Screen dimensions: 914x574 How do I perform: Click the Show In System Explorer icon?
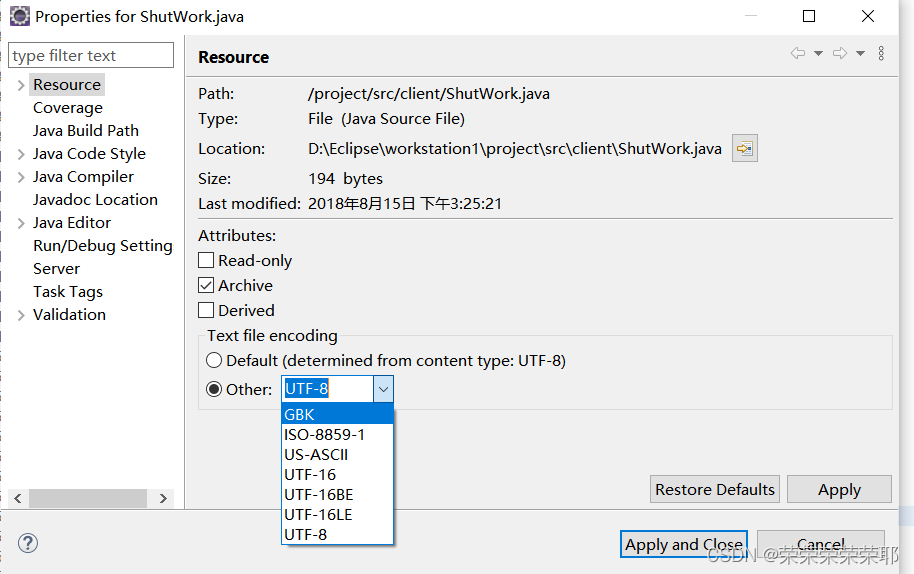(x=744, y=149)
